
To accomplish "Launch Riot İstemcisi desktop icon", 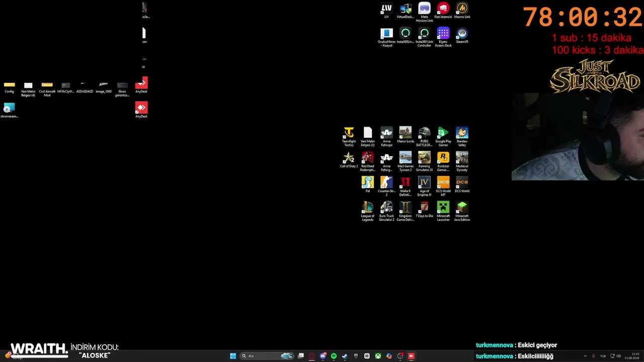I will point(443,11).
